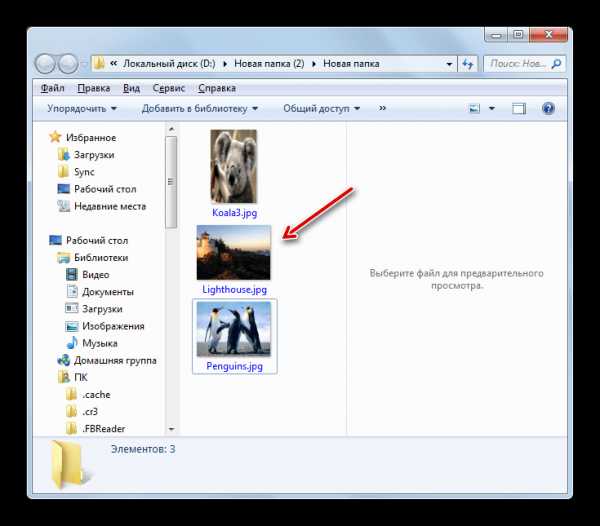
Task: Open Загрузки under Библиотеки
Action: coord(102,309)
